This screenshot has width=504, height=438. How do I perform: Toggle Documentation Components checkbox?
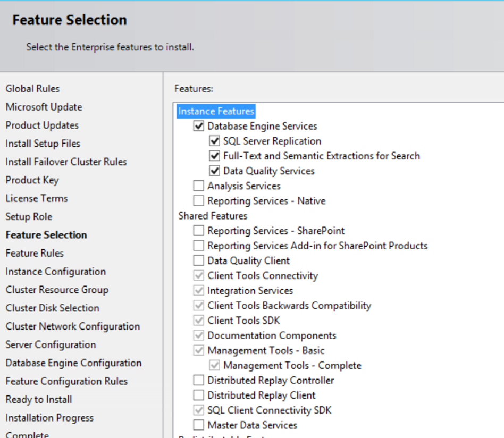(199, 335)
